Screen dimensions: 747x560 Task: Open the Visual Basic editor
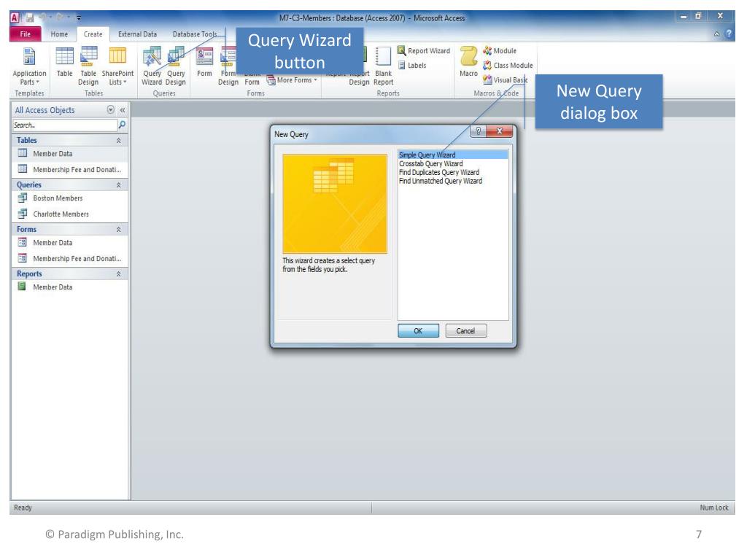(x=506, y=80)
